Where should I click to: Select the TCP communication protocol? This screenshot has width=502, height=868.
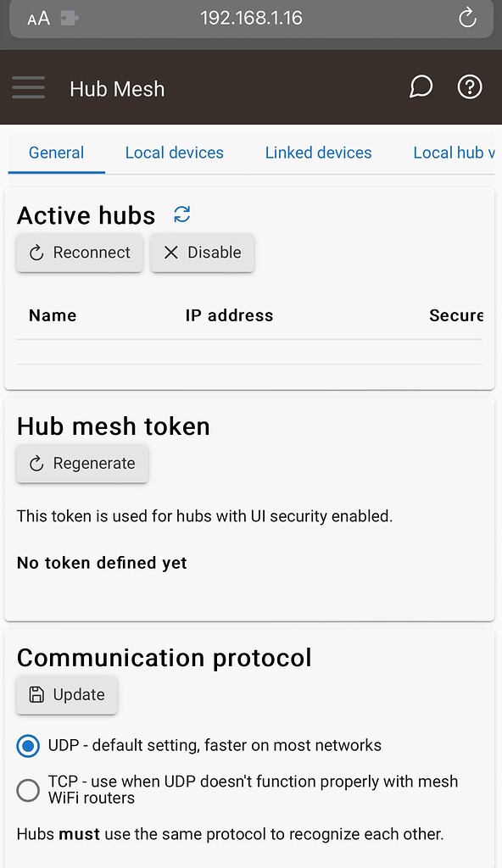click(x=28, y=790)
